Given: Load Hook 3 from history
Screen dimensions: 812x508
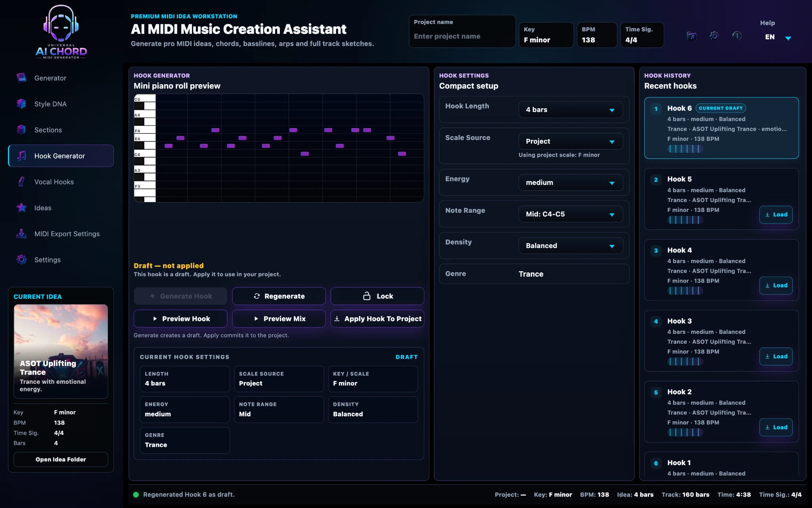Looking at the screenshot, I should pyautogui.click(x=776, y=356).
